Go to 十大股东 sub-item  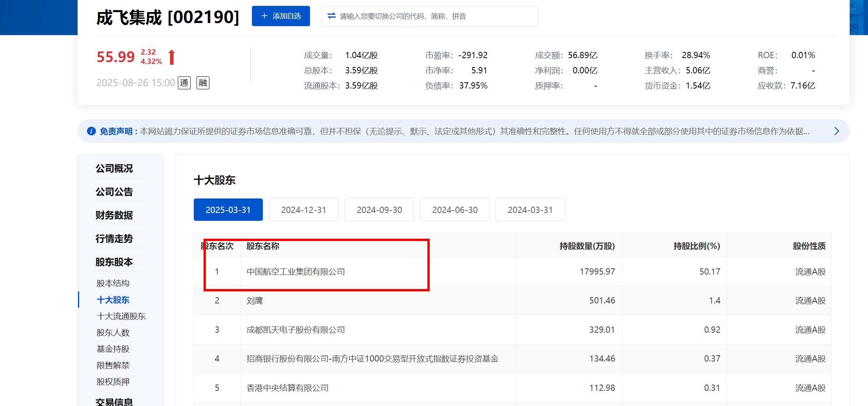tap(113, 300)
